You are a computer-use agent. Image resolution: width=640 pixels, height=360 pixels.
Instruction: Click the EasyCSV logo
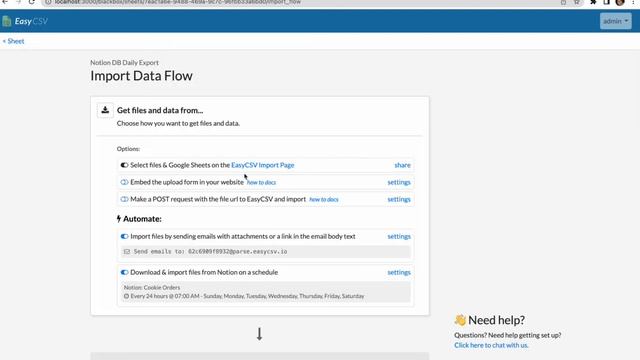coord(25,21)
